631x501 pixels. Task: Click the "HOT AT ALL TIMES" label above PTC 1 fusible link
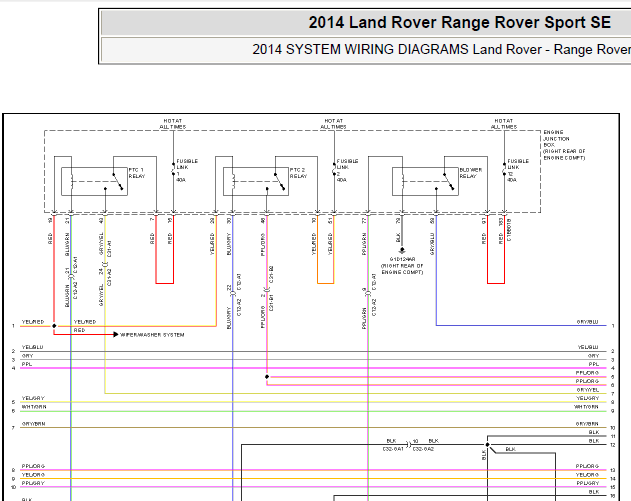pos(173,124)
